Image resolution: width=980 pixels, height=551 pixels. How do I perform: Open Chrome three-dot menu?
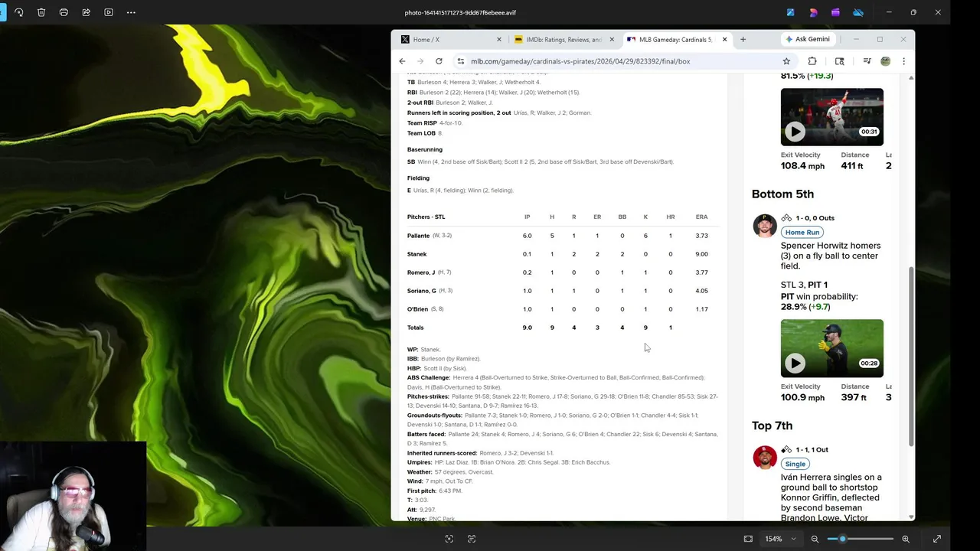[x=903, y=61]
